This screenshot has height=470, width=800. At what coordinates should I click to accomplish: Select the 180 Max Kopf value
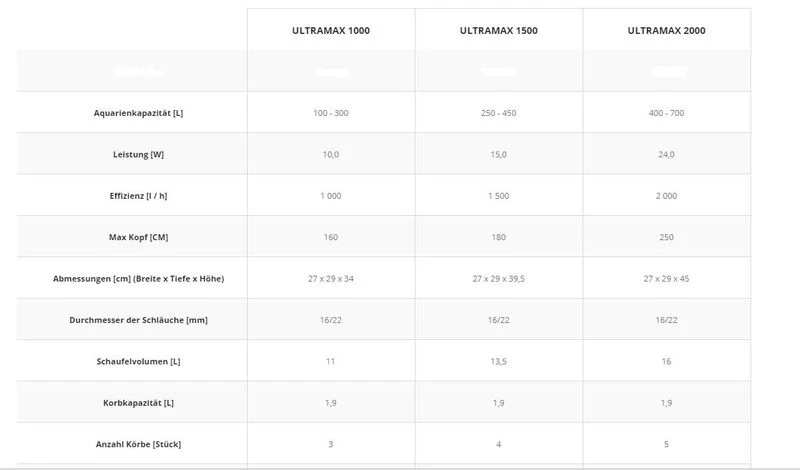[498, 237]
